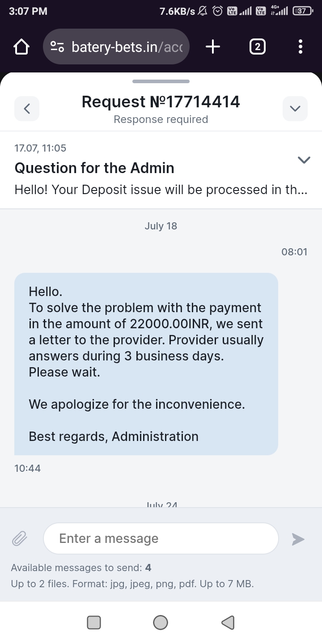The height and width of the screenshot is (644, 322).
Task: Tap the Request №17714414 title
Action: [161, 102]
